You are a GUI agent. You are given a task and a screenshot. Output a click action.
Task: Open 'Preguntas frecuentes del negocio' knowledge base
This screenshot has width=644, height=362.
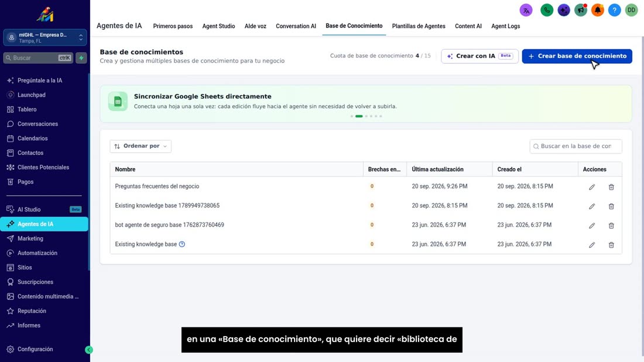157,186
